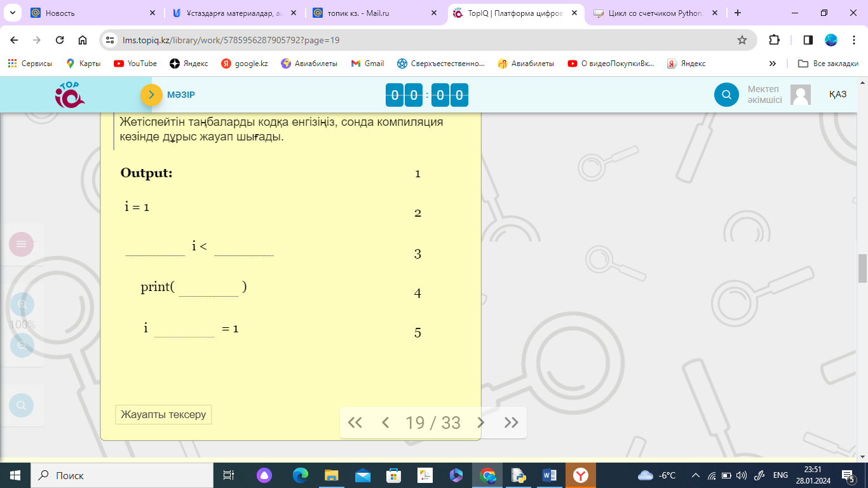Click the page vertical scrollbar thumb
Viewport: 868px width, 488px height.
tap(862, 268)
